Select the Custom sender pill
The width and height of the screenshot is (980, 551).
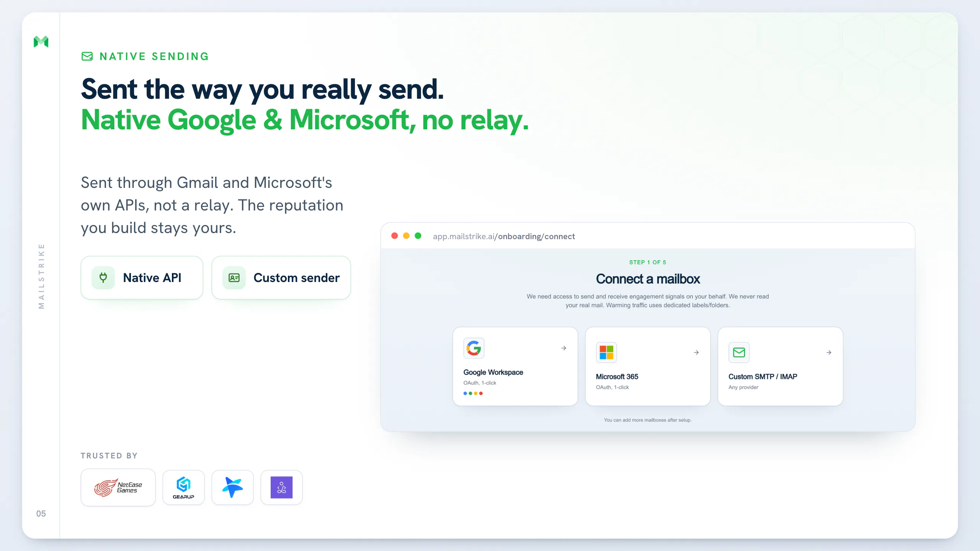pyautogui.click(x=281, y=278)
